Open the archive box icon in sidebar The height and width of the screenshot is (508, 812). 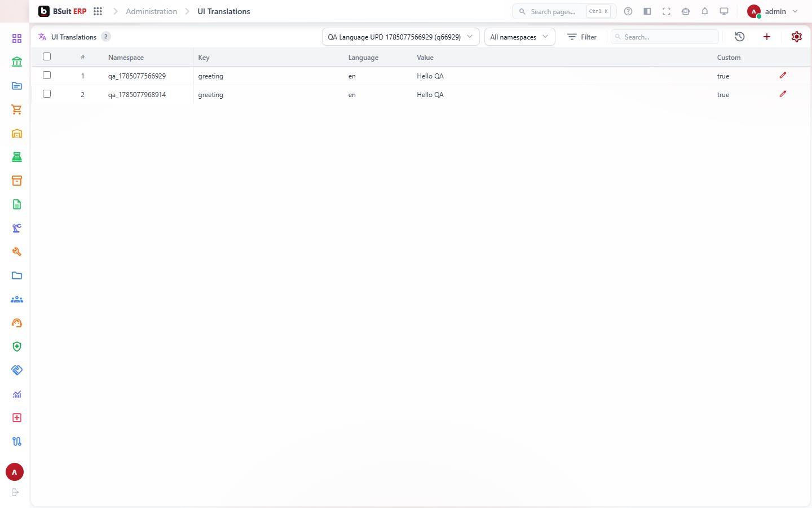point(17,181)
